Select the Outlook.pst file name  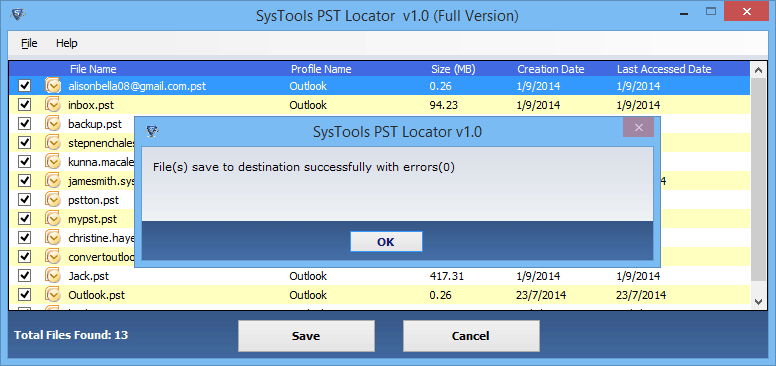[97, 295]
